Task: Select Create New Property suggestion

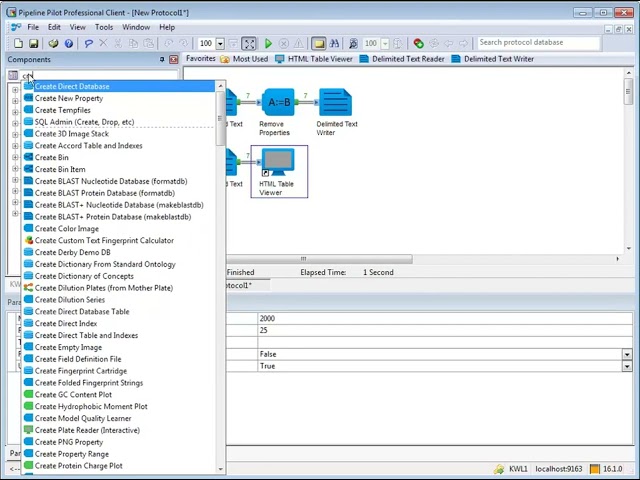Action: (118, 98)
